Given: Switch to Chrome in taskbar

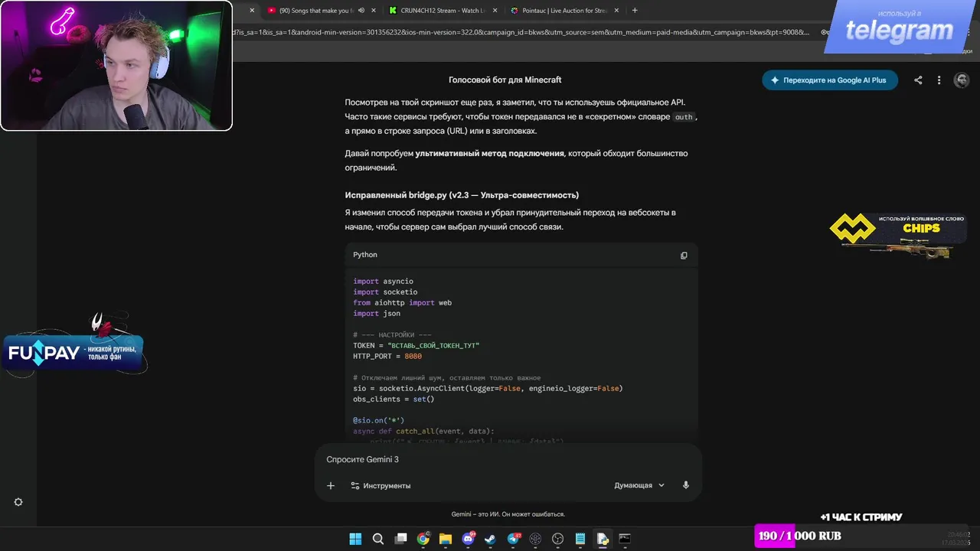Looking at the screenshot, I should pos(423,539).
